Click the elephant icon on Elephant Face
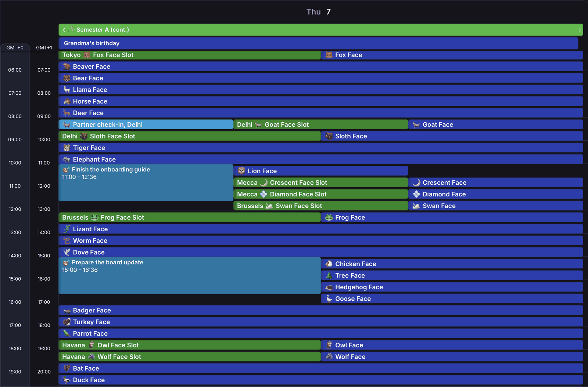Screen dimensions: 588x387 (67, 159)
